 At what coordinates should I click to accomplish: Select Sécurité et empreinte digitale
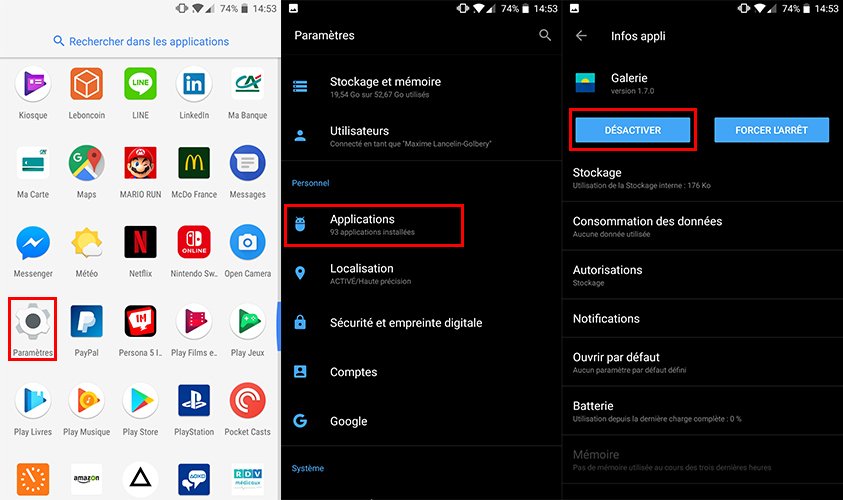click(x=405, y=322)
